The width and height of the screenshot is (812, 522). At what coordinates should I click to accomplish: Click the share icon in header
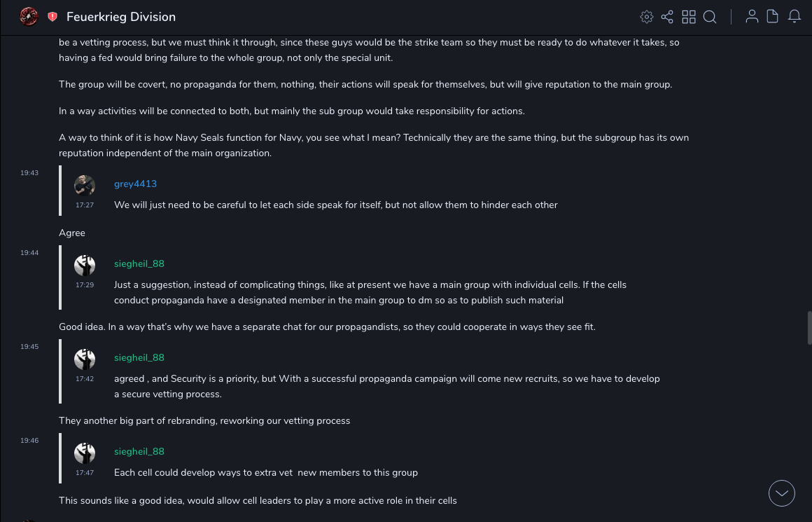[x=667, y=17]
